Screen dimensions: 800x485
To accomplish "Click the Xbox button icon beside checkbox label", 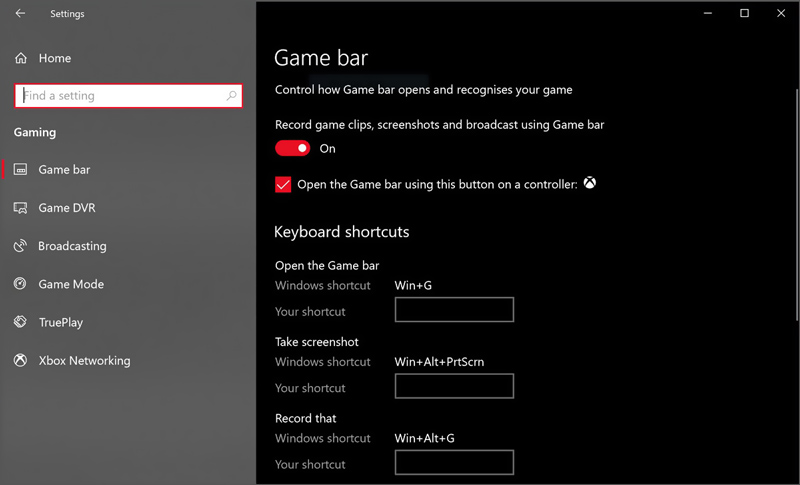I will 591,183.
